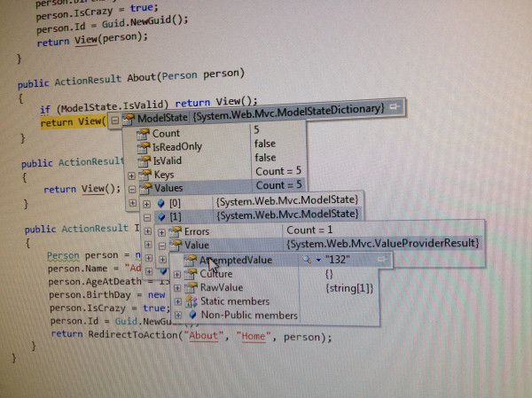Viewport: 532px width, 398px height.
Task: Open the visualizer dropdown arrow next to "132"
Action: coord(318,261)
